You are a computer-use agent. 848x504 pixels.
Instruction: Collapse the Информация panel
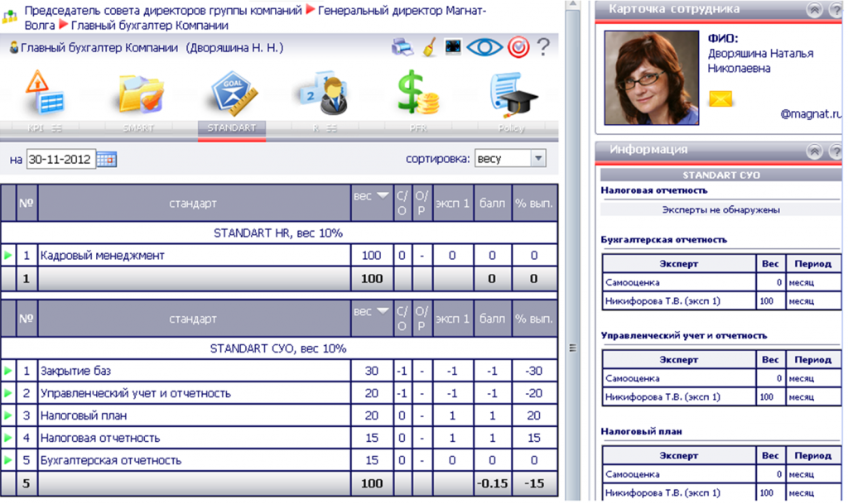point(815,151)
